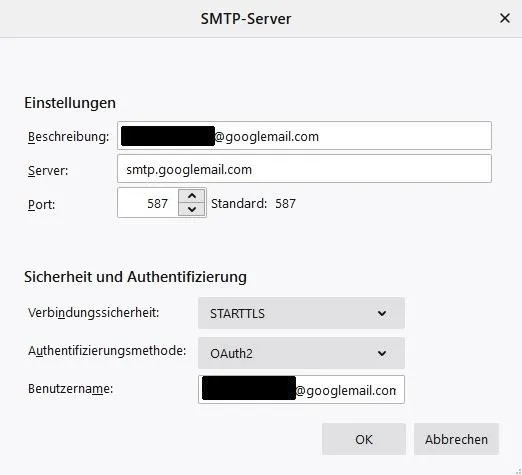Decrease port number with down arrow
The image size is (522, 475).
tap(192, 209)
